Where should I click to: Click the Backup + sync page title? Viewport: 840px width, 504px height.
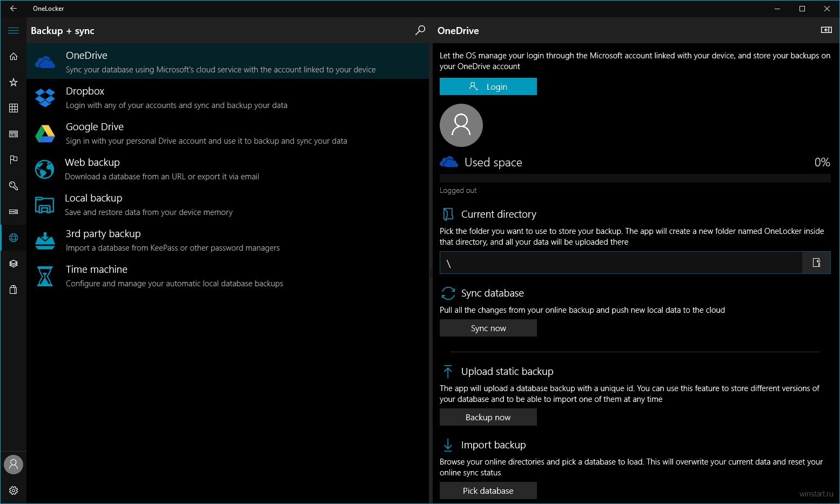(x=63, y=31)
